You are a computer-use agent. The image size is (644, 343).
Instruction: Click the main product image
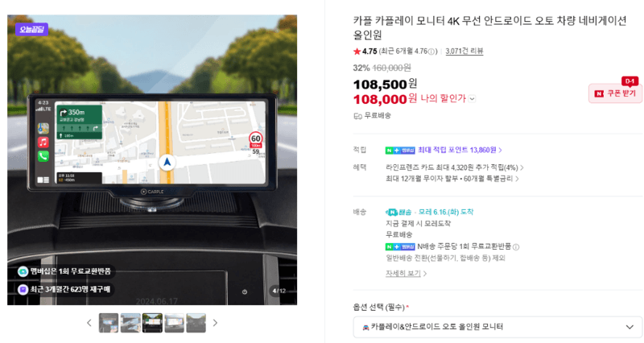click(152, 160)
